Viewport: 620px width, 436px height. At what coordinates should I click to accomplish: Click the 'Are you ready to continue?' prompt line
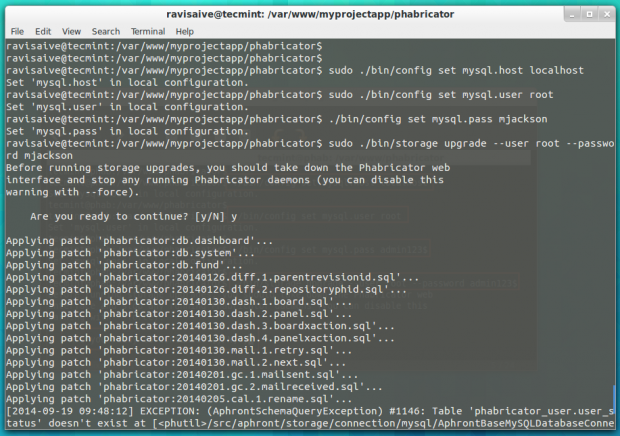[x=134, y=217]
